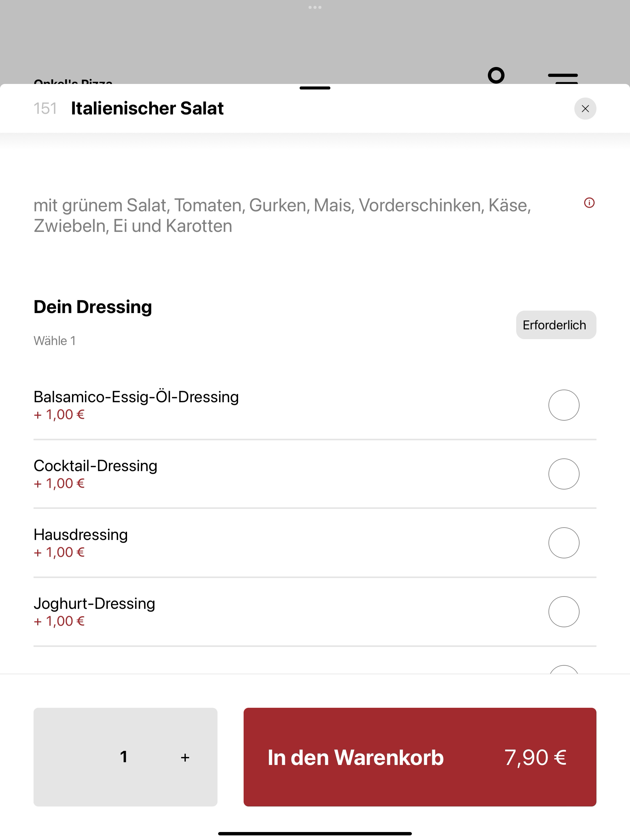This screenshot has height=840, width=630.
Task: Select the Joghurt-Dressing radio button
Action: tap(564, 611)
